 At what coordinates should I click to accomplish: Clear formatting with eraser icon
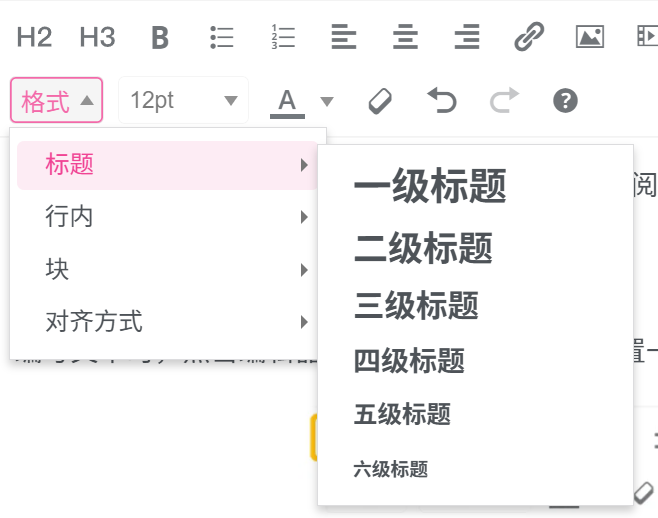381,100
